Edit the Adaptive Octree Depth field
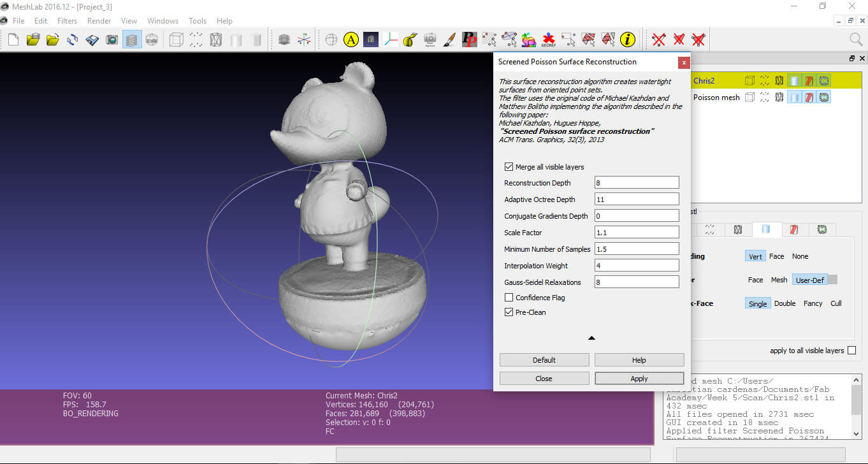The width and height of the screenshot is (868, 464). pyautogui.click(x=637, y=199)
